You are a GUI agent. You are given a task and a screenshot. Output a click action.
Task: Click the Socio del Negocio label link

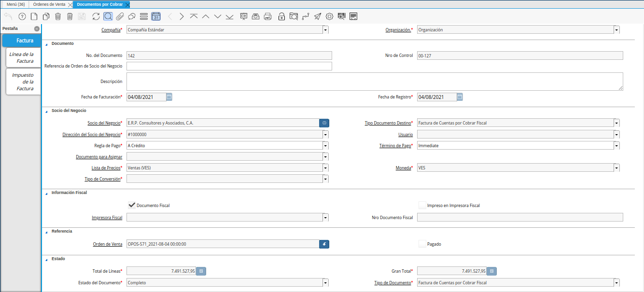[104, 123]
